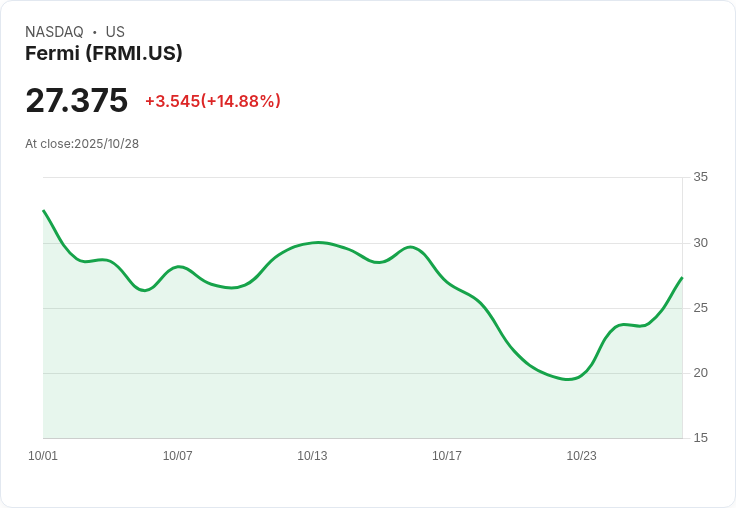The width and height of the screenshot is (736, 508).
Task: Click the 25 y-axis price label
Action: click(700, 308)
